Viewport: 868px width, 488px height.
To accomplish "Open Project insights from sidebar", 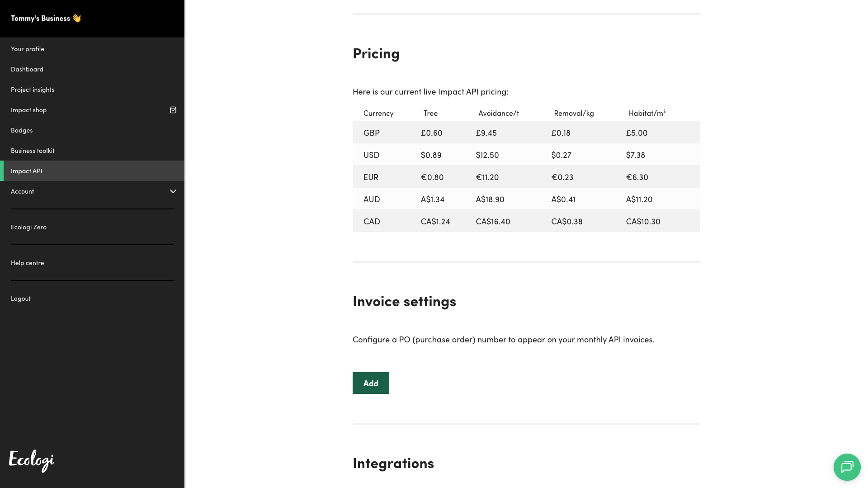I will coord(33,90).
